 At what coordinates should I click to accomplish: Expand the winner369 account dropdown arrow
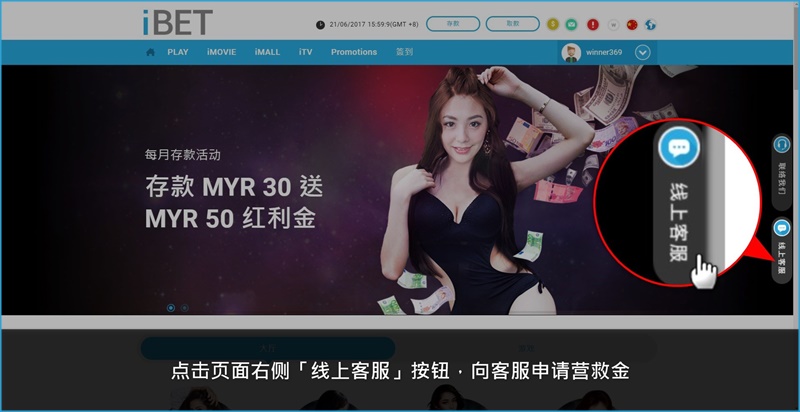(643, 53)
